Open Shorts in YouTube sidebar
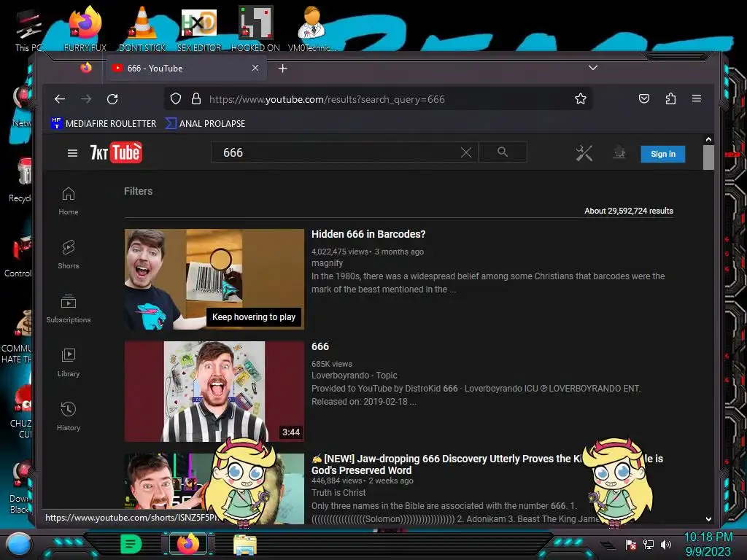Image resolution: width=747 pixels, height=560 pixels. 68,254
